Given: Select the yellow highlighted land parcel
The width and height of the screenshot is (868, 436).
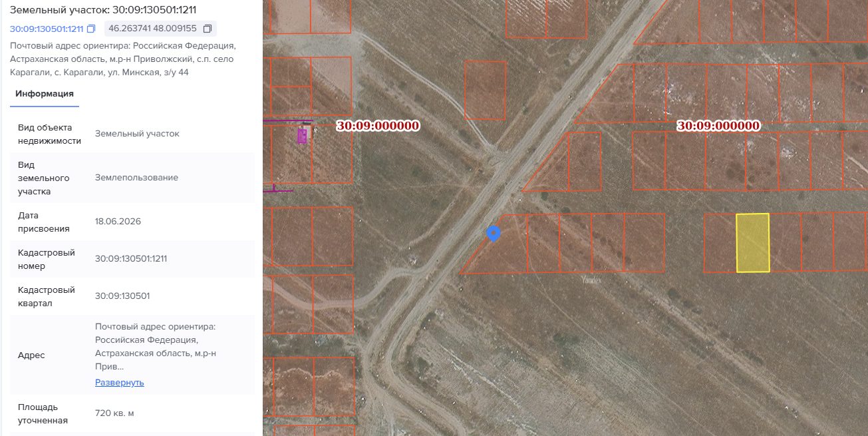Looking at the screenshot, I should click(752, 243).
